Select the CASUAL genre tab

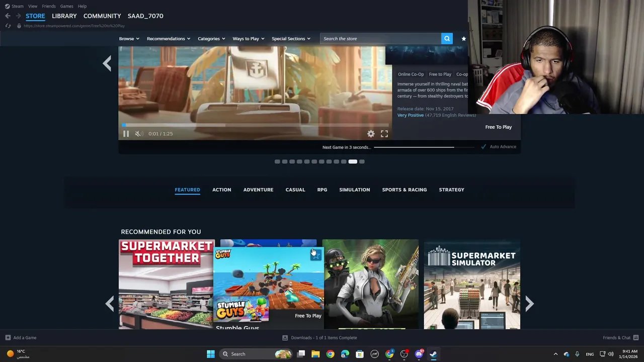coord(295,190)
